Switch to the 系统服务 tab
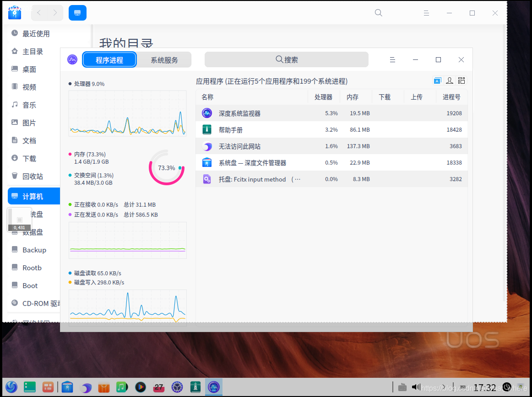The width and height of the screenshot is (532, 397). 165,59
